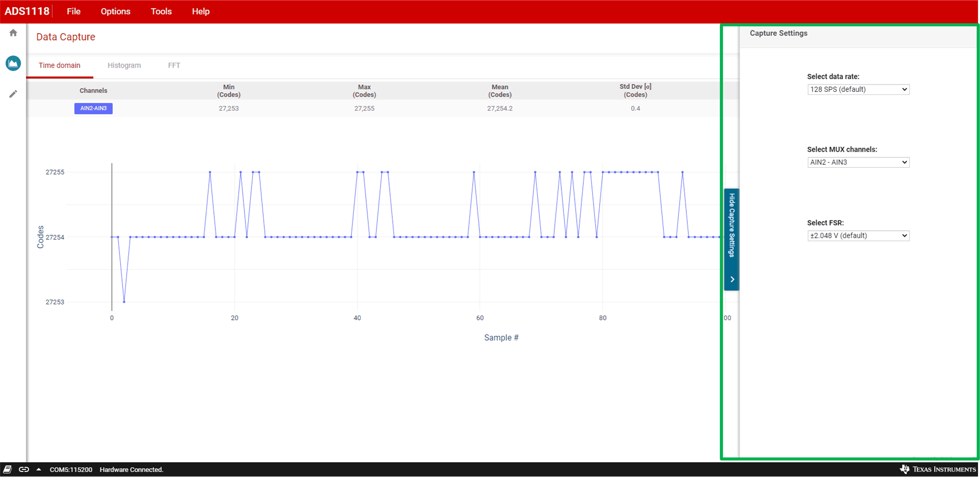Click the Data Capture page title
The width and height of the screenshot is (980, 477).
pyautogui.click(x=66, y=37)
